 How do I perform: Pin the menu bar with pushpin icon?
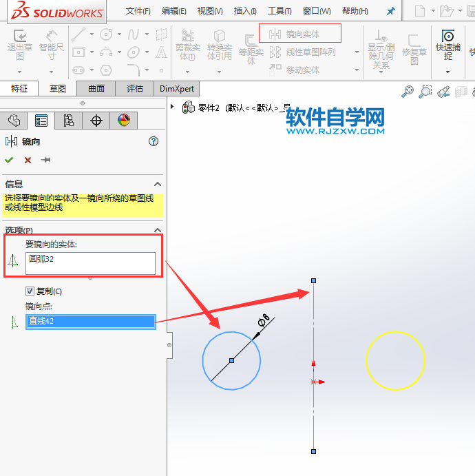pyautogui.click(x=391, y=11)
